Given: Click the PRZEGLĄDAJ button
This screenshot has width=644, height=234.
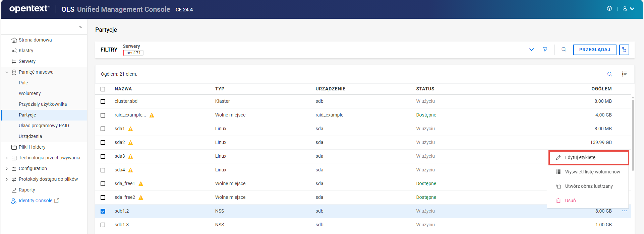Looking at the screenshot, I should click(594, 50).
